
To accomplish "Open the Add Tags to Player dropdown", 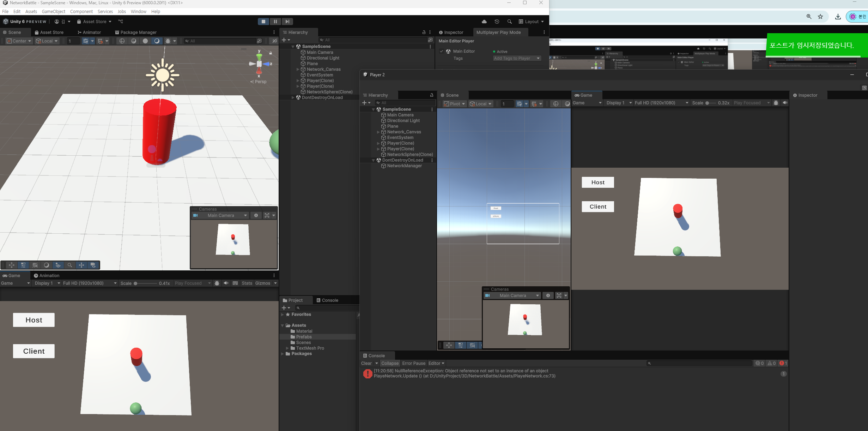I will pos(517,58).
